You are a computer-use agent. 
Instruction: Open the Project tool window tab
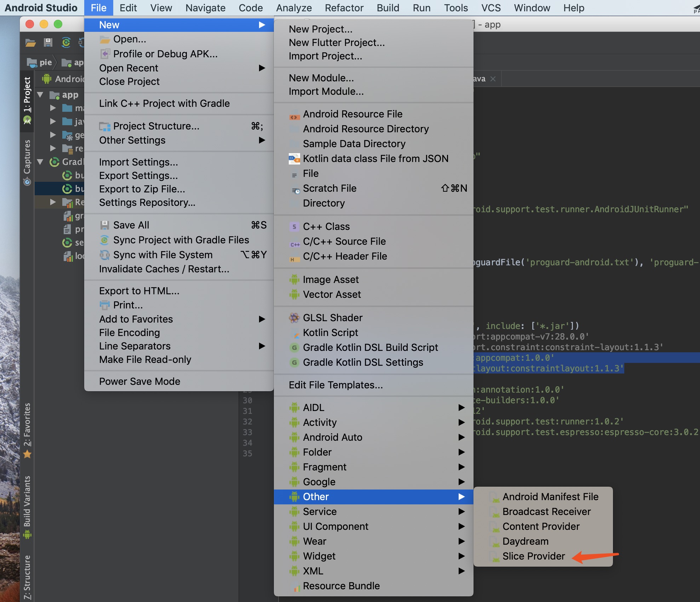pos(27,101)
